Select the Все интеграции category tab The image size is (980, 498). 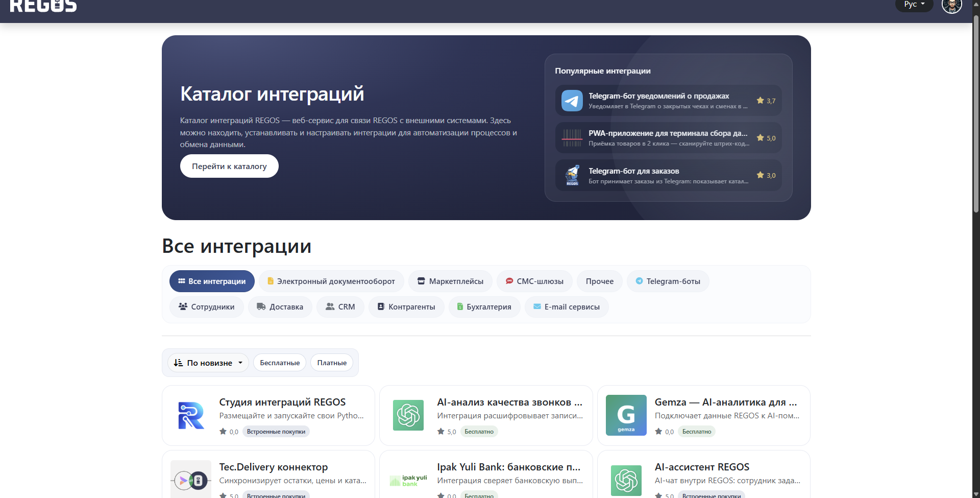click(212, 281)
